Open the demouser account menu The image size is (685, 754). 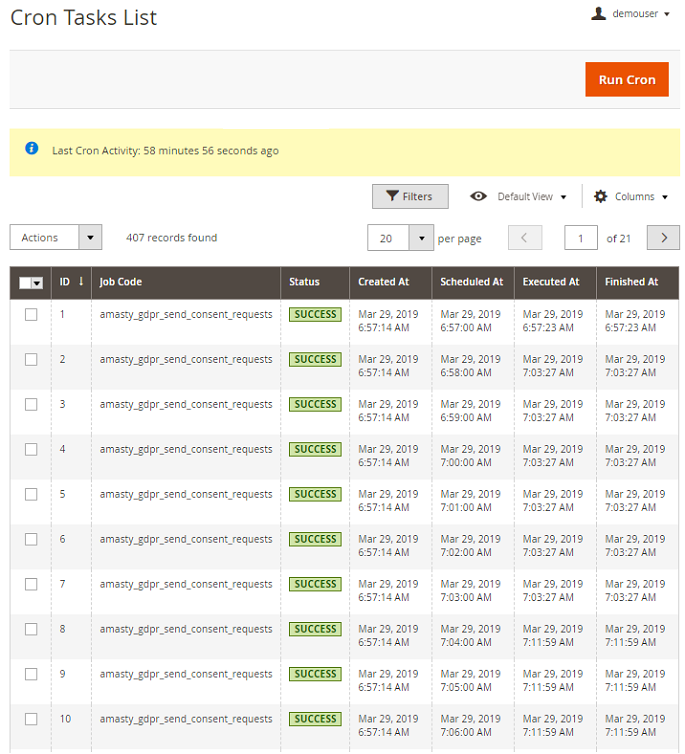(640, 14)
